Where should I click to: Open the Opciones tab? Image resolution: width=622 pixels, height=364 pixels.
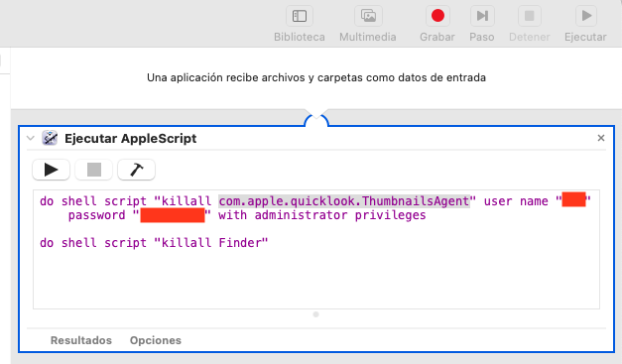click(156, 340)
